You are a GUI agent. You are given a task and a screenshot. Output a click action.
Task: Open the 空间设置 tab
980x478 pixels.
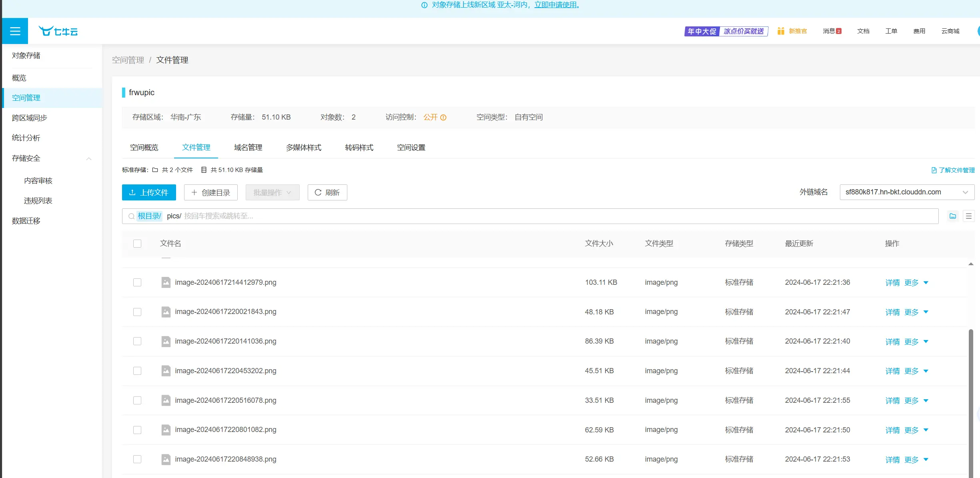(411, 148)
